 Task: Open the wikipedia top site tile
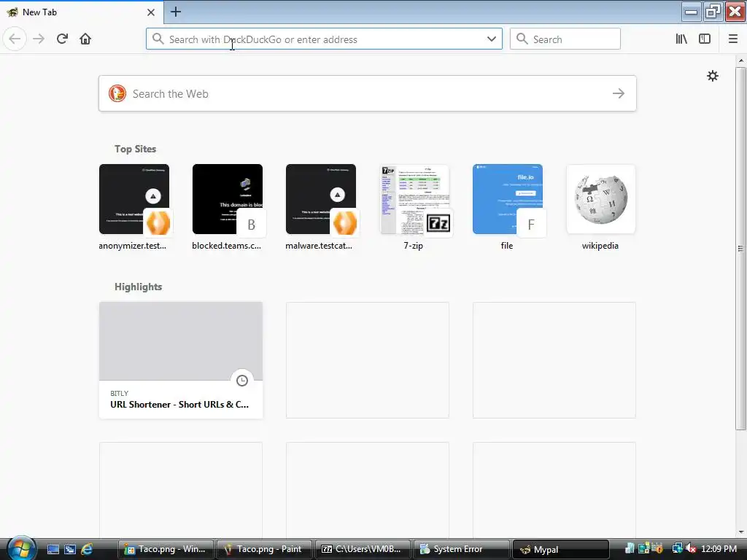601,207
